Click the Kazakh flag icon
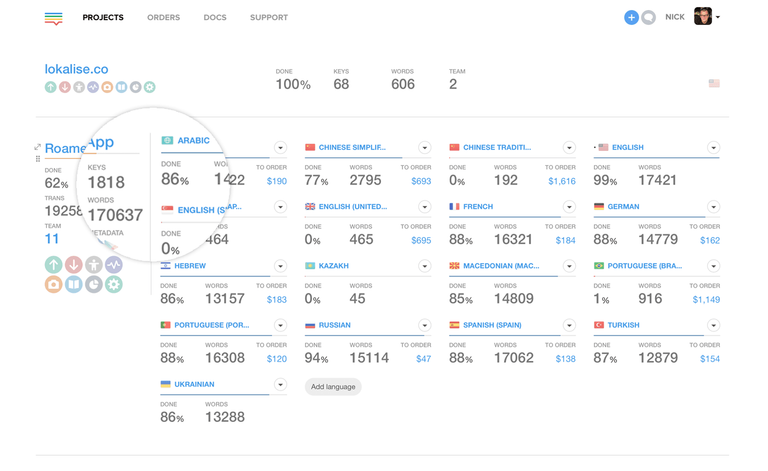This screenshot has height=471, width=768. 310,266
